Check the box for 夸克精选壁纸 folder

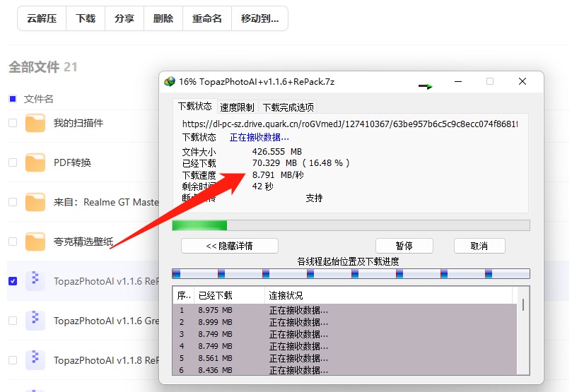13,241
